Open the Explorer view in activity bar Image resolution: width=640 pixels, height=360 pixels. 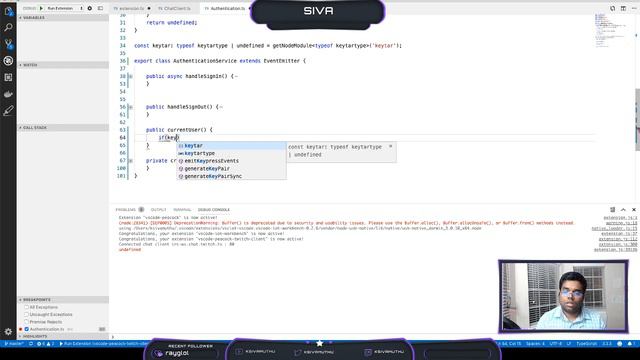click(8, 11)
